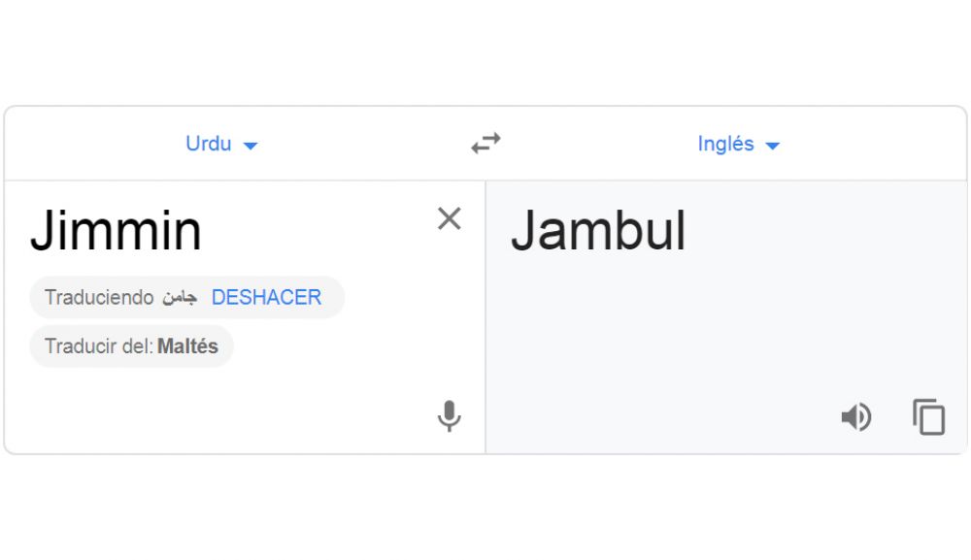Click the source text 'Jimmin'
This screenshot has width=971, height=560.
coord(116,232)
